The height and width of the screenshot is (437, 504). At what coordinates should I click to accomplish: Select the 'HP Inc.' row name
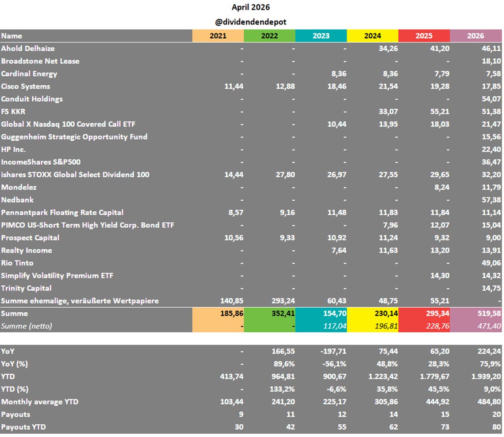(13, 149)
